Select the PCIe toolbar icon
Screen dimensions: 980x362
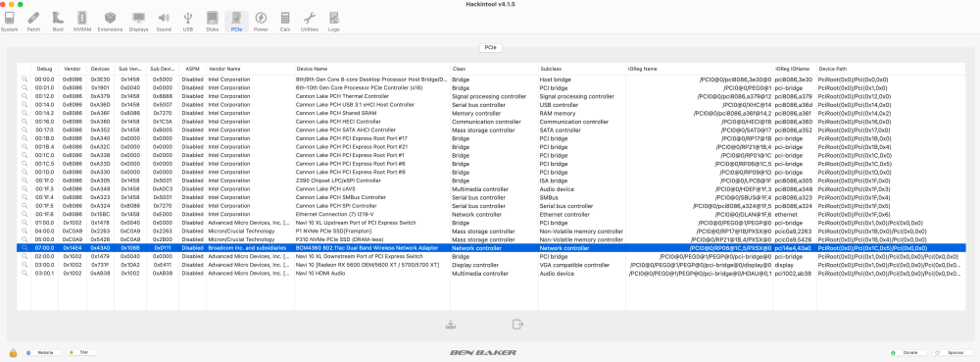[x=236, y=22]
